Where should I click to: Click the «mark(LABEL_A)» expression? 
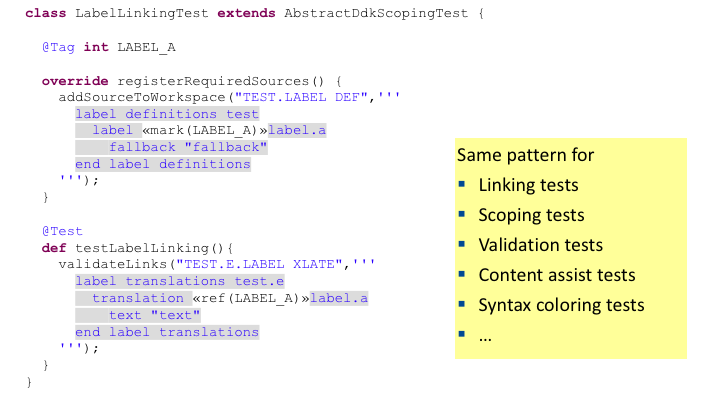click(205, 130)
